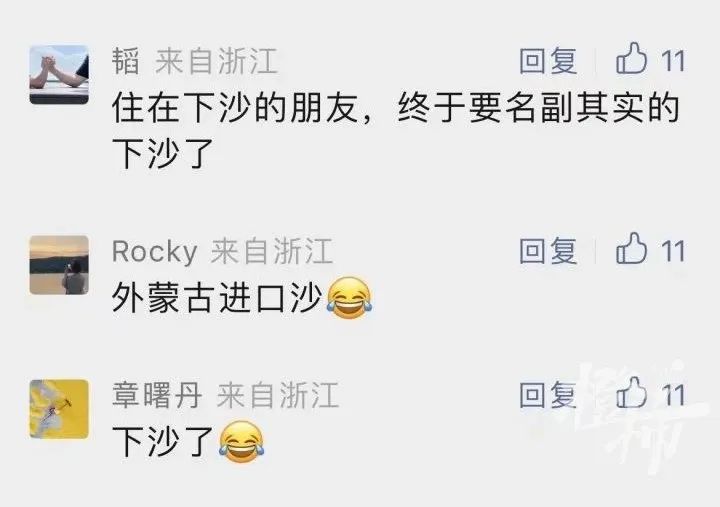The width and height of the screenshot is (720, 507).
Task: Open 章曙丹's yellow avatar
Action: coord(59,409)
